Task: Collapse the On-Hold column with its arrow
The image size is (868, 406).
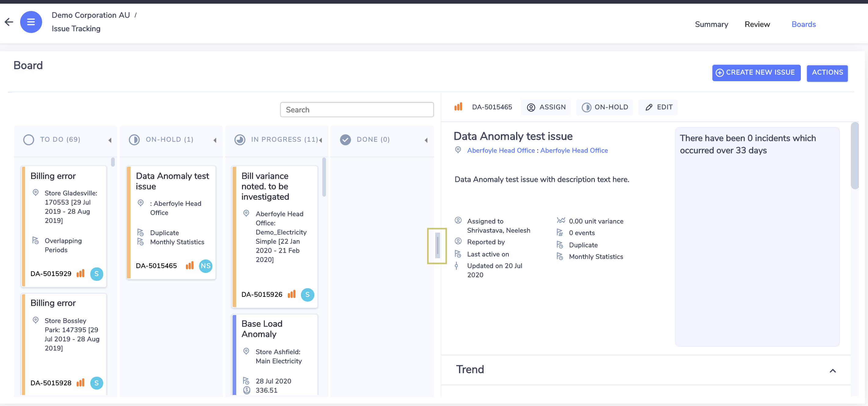Action: [x=215, y=140]
